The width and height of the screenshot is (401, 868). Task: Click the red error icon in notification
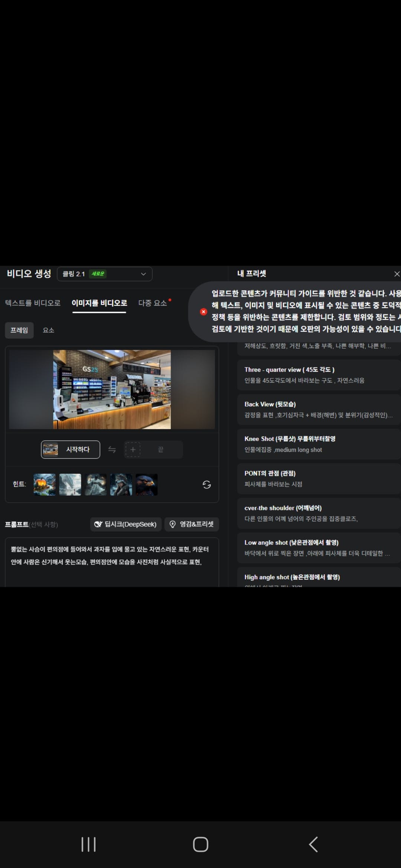pyautogui.click(x=203, y=312)
